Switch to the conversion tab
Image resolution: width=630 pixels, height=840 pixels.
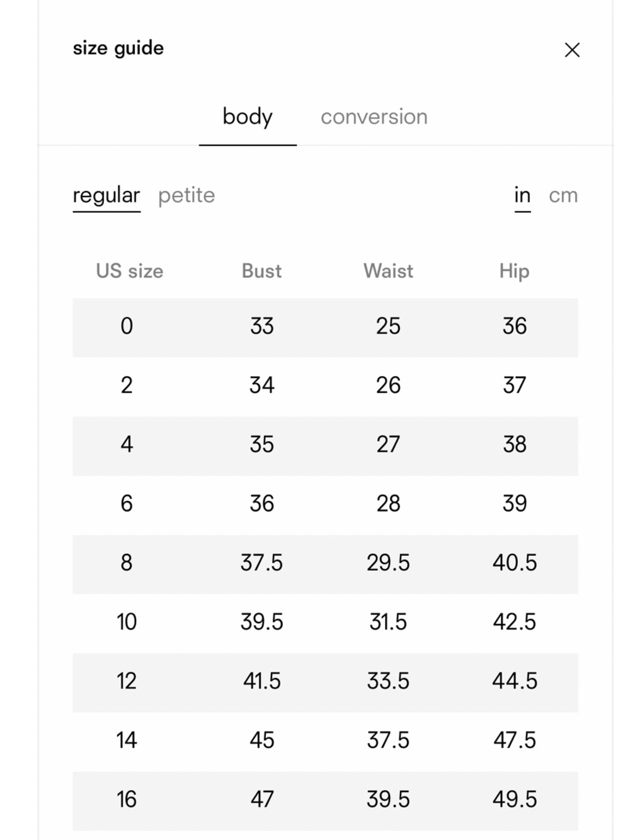tap(374, 117)
